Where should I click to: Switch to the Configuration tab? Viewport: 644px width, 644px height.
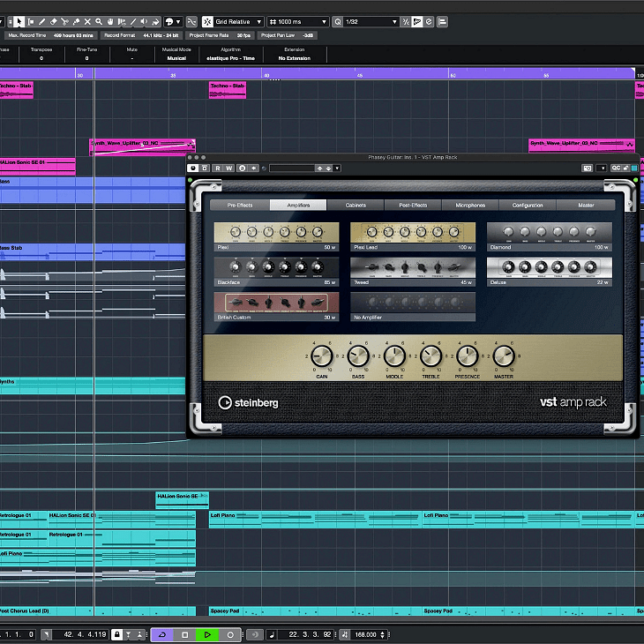[x=528, y=205]
